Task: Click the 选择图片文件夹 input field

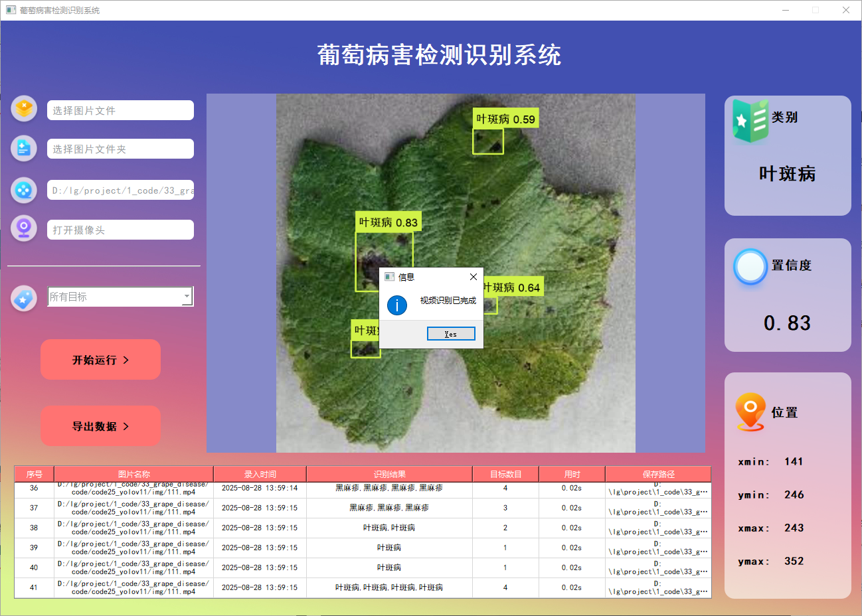Action: pyautogui.click(x=120, y=149)
